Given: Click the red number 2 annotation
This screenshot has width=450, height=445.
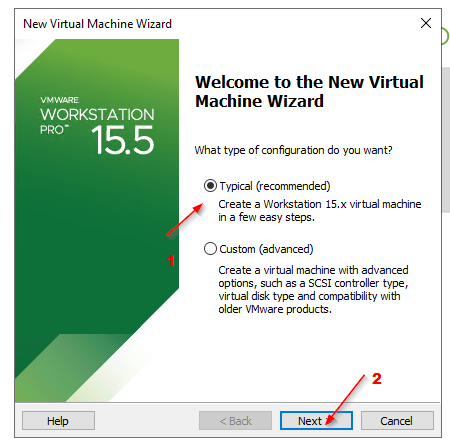Looking at the screenshot, I should (377, 379).
